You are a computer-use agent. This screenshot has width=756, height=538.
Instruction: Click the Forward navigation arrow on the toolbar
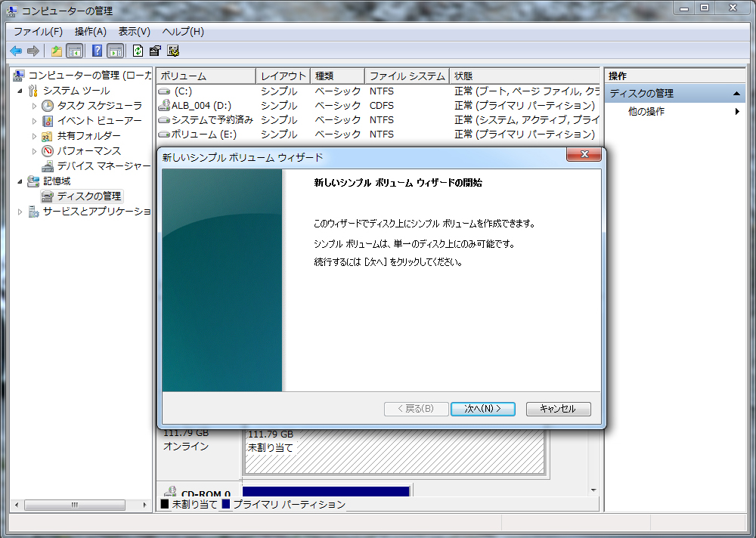coord(34,51)
